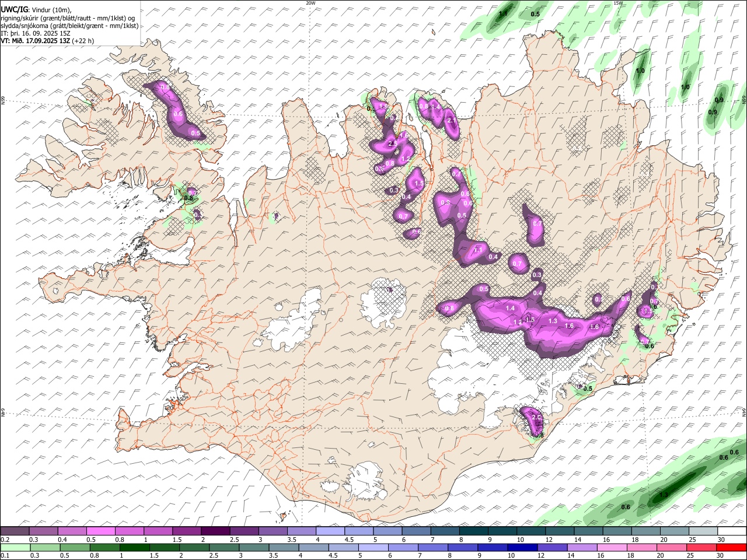Screen dimensions: 747x560
Task: Select the dark teal 8–9 snow legend swatch
Action: [473, 531]
